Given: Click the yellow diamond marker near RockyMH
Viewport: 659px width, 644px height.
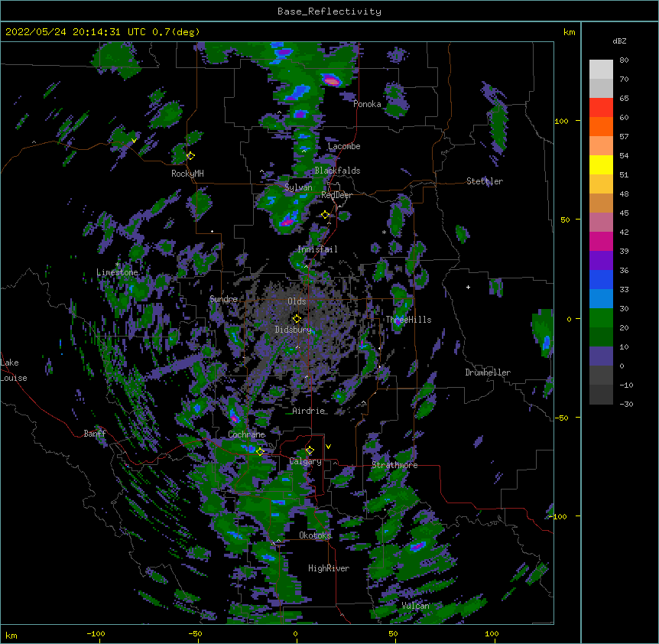Looking at the screenshot, I should [x=190, y=155].
